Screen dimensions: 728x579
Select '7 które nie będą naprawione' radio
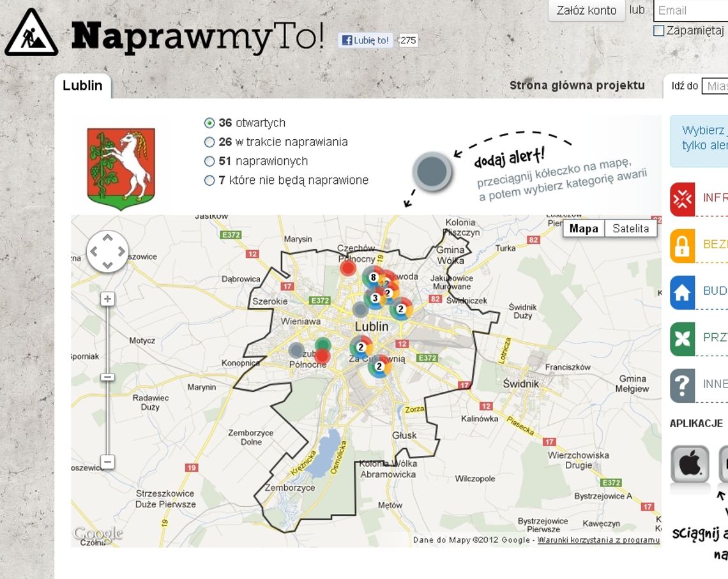coord(209,180)
